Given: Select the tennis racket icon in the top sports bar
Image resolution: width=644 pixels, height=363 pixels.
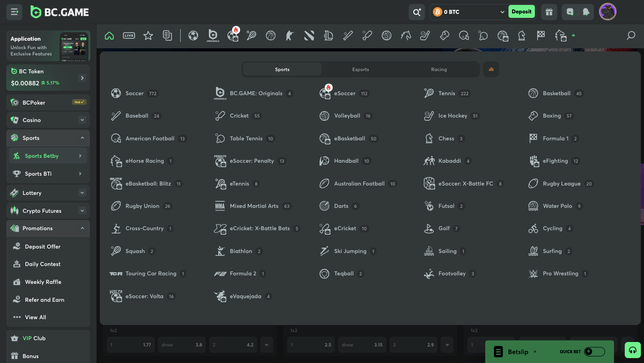Looking at the screenshot, I should (251, 35).
